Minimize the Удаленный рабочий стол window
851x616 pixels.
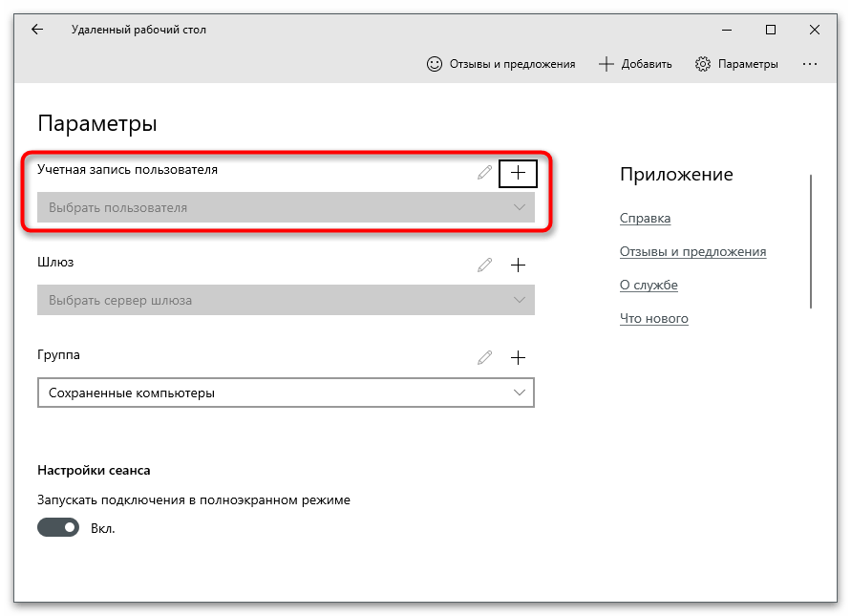tap(727, 30)
